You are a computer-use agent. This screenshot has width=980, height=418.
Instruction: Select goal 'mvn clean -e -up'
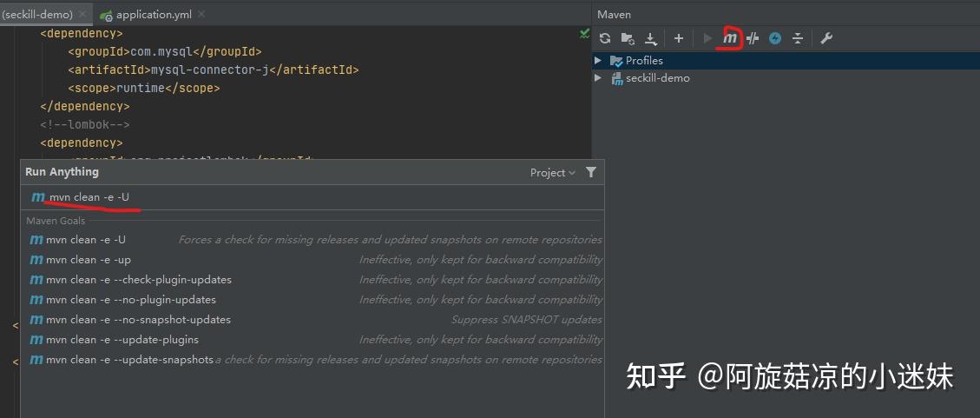(89, 260)
